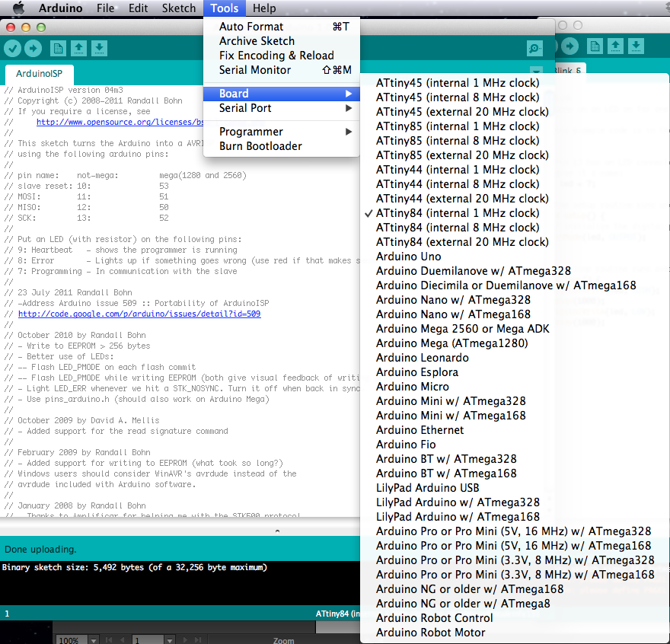Open the code.google.com issue 509 link
Image resolution: width=670 pixels, height=644 pixels.
(139, 314)
